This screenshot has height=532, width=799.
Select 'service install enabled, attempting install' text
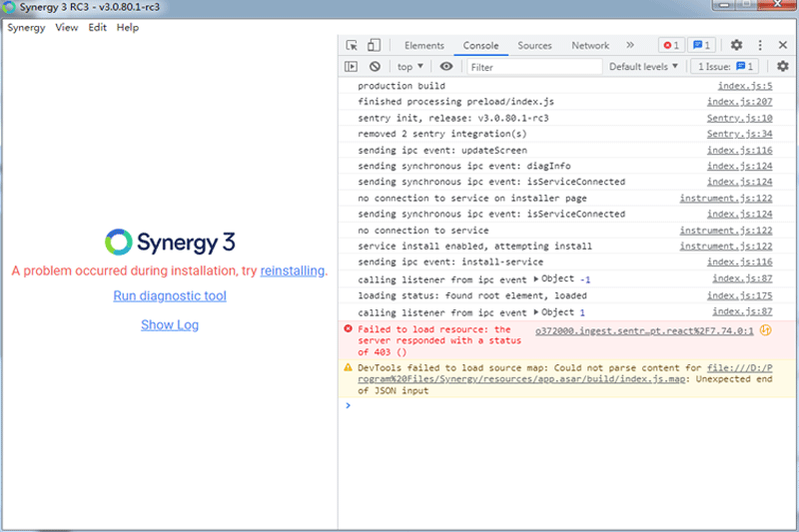point(475,246)
